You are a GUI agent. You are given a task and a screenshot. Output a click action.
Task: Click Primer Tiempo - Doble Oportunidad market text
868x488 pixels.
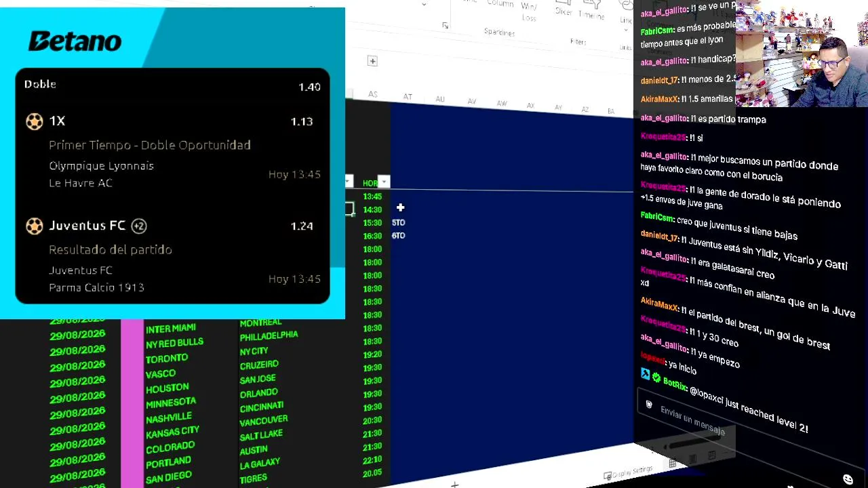[150, 145]
